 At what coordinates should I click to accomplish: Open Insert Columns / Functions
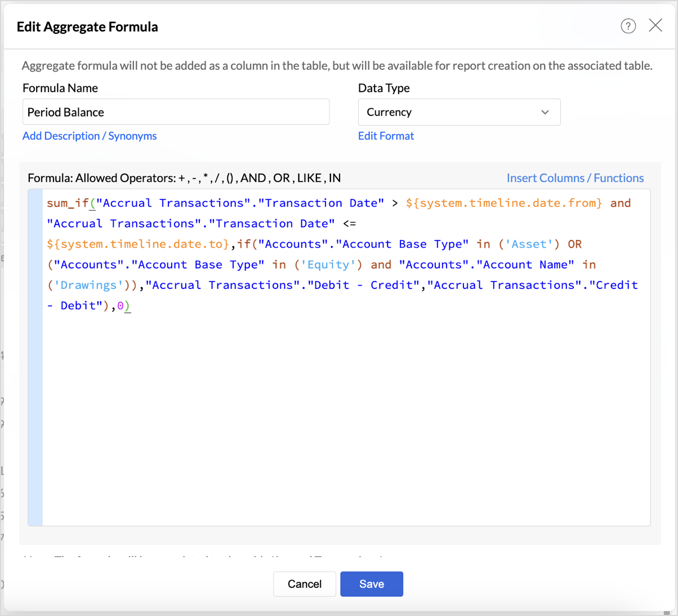pos(575,178)
